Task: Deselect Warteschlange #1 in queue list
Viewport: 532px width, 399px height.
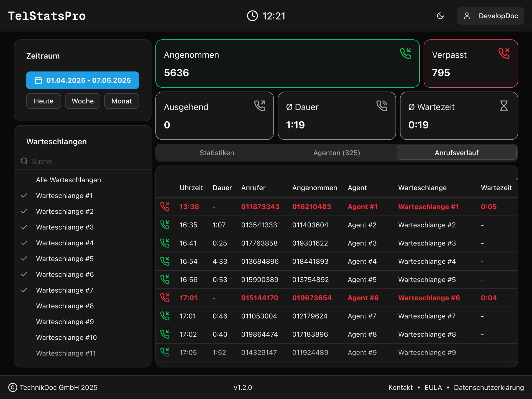Action: (83, 196)
